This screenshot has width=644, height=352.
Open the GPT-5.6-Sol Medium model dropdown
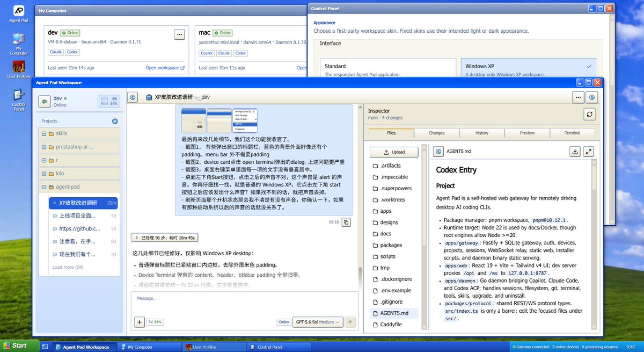pyautogui.click(x=318, y=322)
